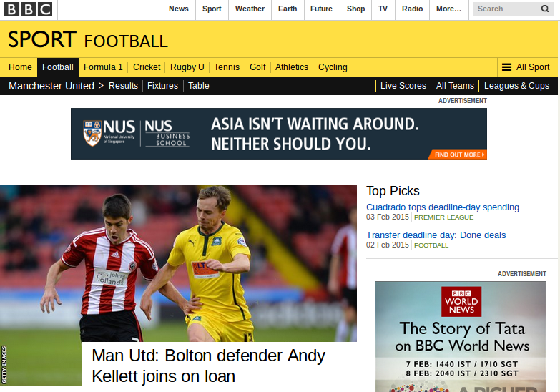Go to the sport Home tab

click(x=20, y=67)
